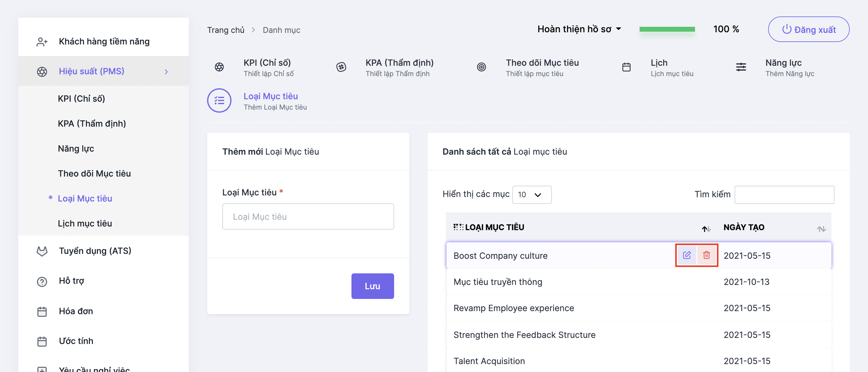Click the Theo dõi Mục tiêu target icon

pos(482,67)
